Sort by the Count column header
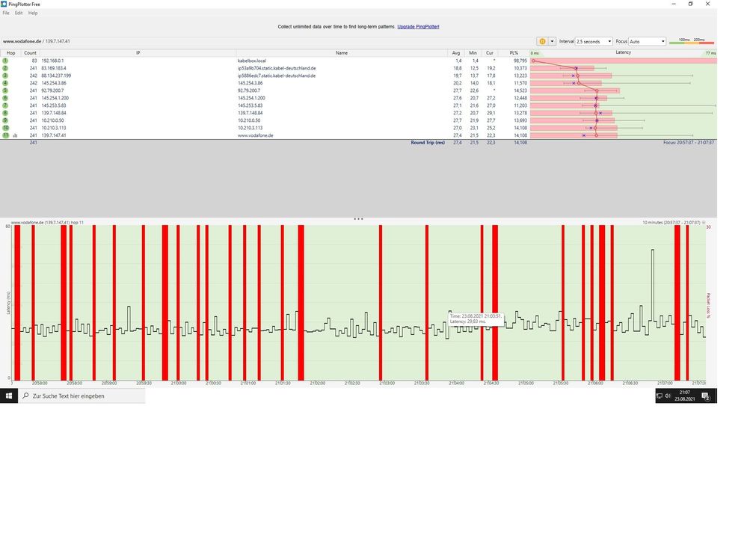Screen dimensions: 747x560 [30, 53]
